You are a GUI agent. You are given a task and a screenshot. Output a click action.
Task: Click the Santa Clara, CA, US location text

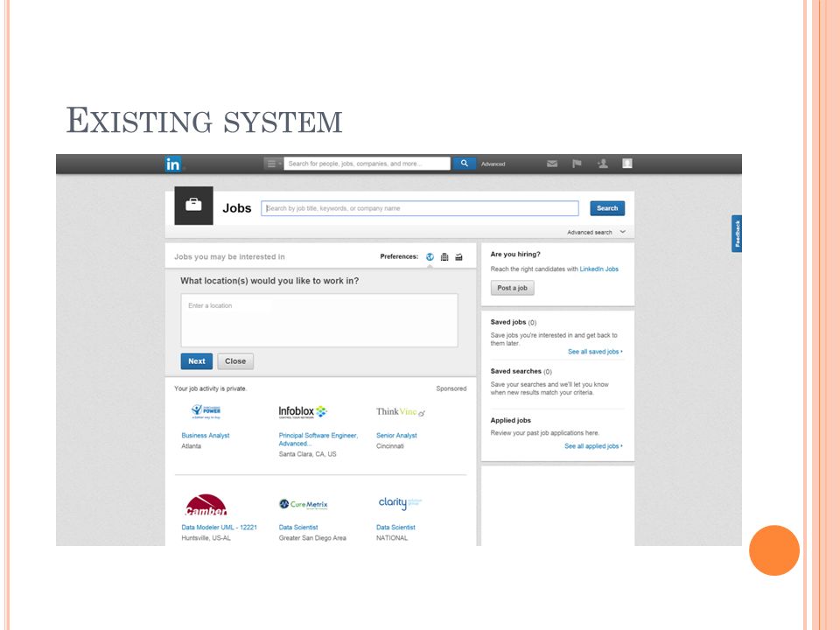pos(307,454)
